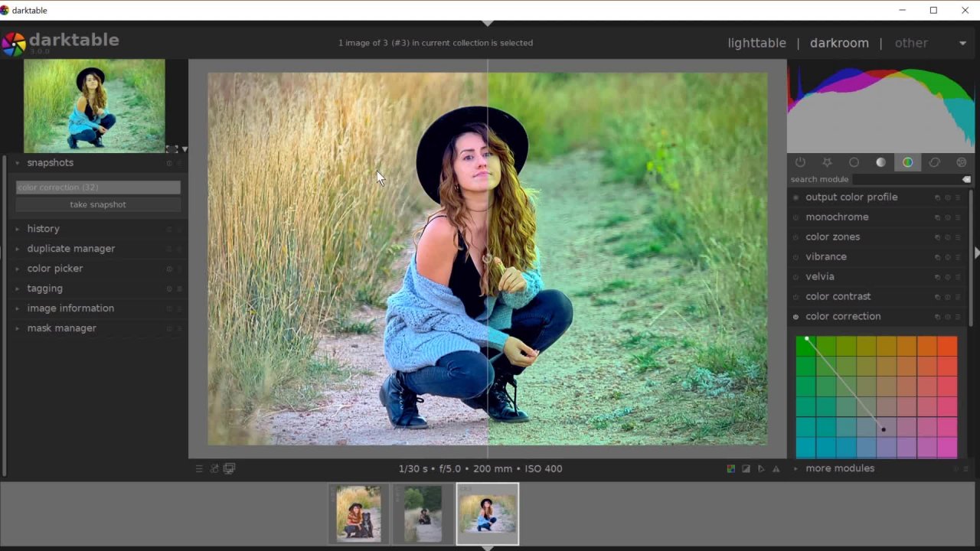980x551 pixels.
Task: Open the other views dropdown arrow
Action: tap(962, 44)
